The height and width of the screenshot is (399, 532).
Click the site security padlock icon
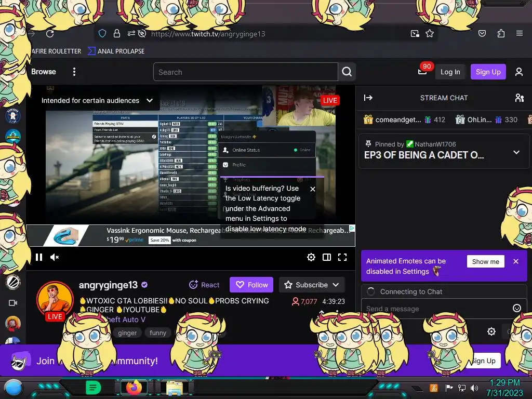(117, 33)
